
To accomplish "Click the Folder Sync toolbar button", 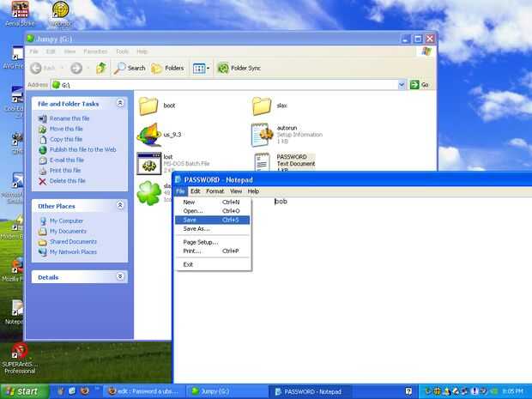I will coord(239,68).
